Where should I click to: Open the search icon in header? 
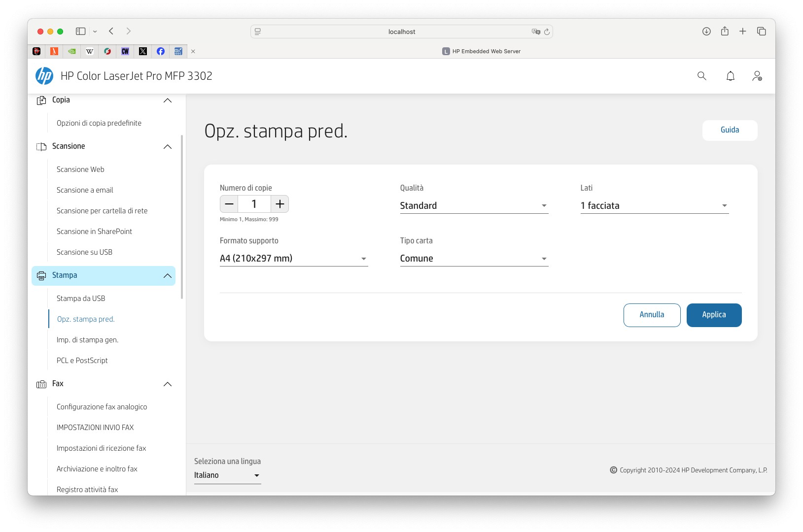point(702,76)
